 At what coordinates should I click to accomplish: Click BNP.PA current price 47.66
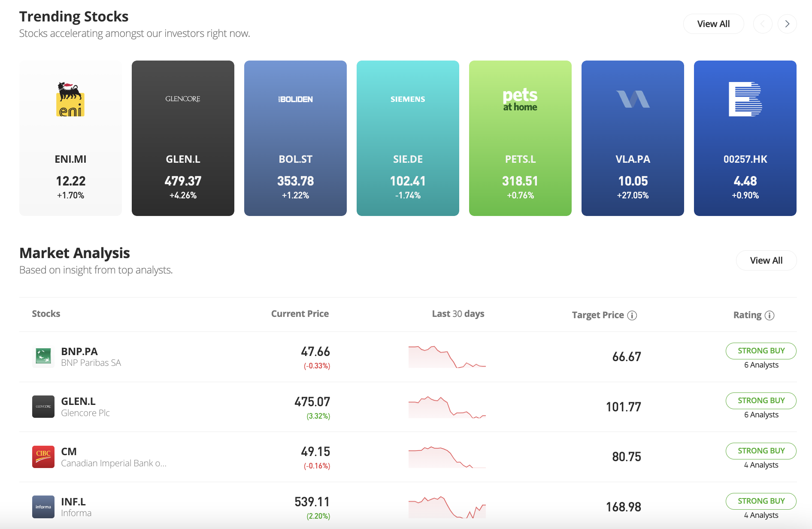[x=315, y=352]
